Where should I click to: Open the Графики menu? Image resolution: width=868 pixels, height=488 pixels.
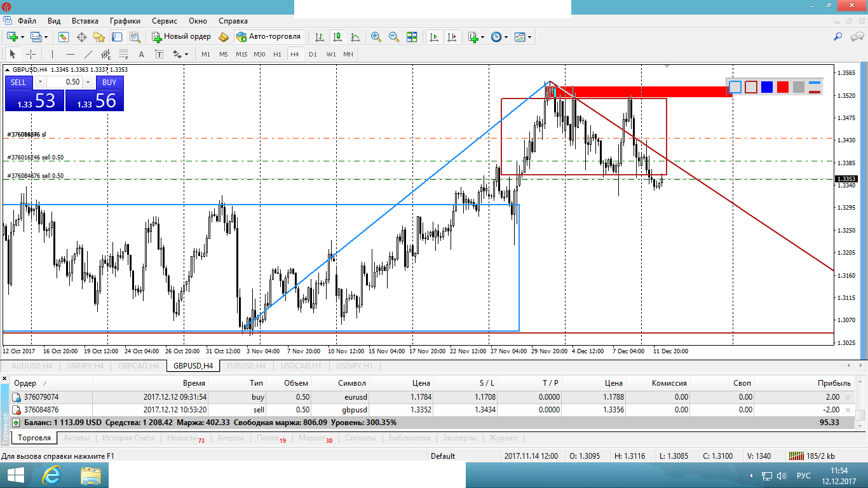125,21
